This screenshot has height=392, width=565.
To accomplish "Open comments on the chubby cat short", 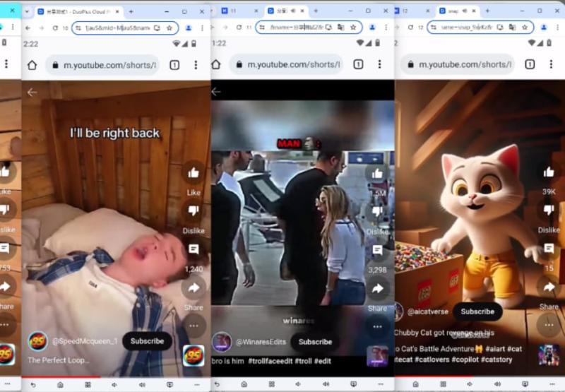I will coord(549,248).
